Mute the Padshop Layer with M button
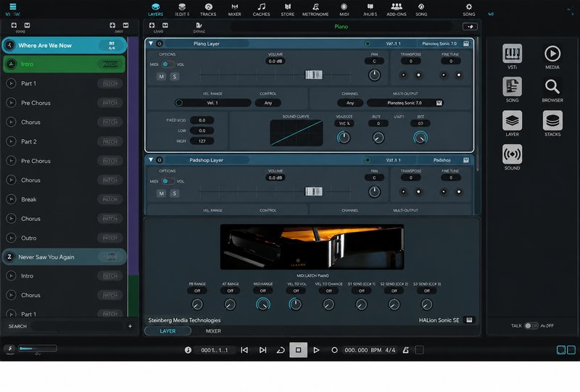The image size is (580, 392). coord(161,193)
